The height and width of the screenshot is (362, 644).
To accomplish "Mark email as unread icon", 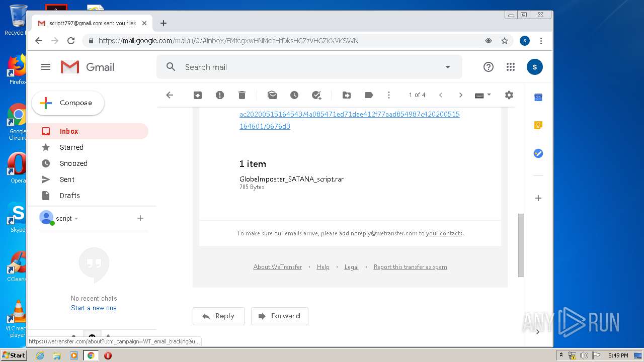I will pos(272,95).
